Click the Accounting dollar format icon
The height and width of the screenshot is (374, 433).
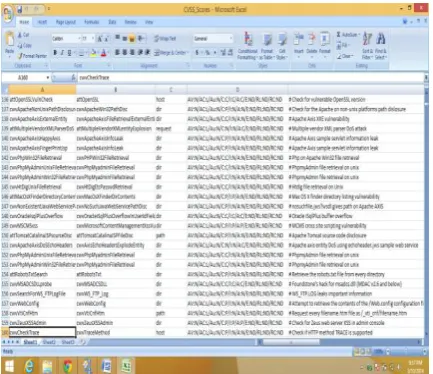click(198, 53)
